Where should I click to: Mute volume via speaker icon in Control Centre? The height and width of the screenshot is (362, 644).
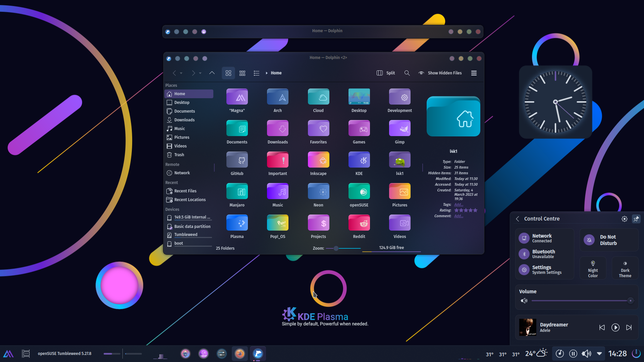pyautogui.click(x=524, y=301)
